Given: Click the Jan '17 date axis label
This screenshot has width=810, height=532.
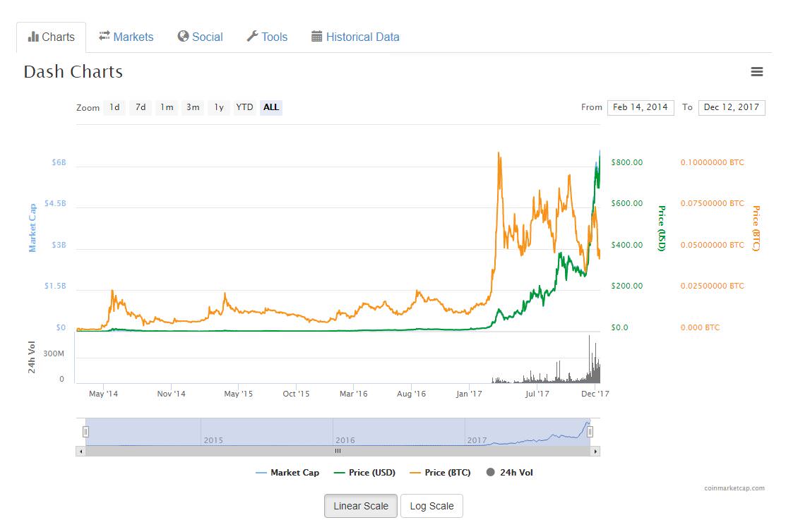Looking at the screenshot, I should (x=469, y=394).
